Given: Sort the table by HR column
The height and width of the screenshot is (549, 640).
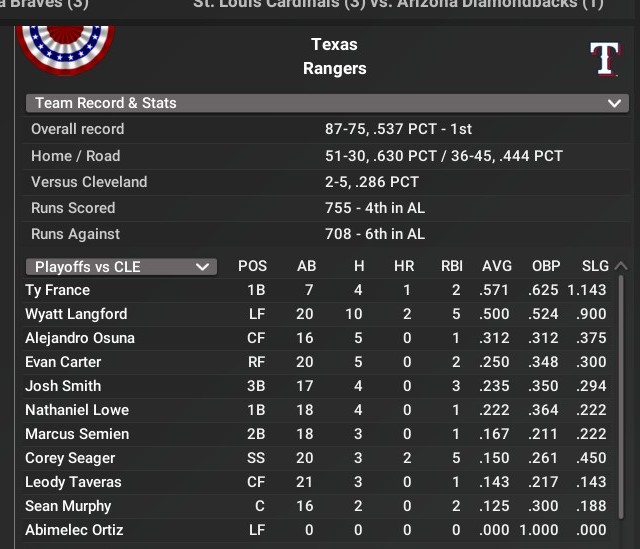Looking at the screenshot, I should [x=404, y=266].
